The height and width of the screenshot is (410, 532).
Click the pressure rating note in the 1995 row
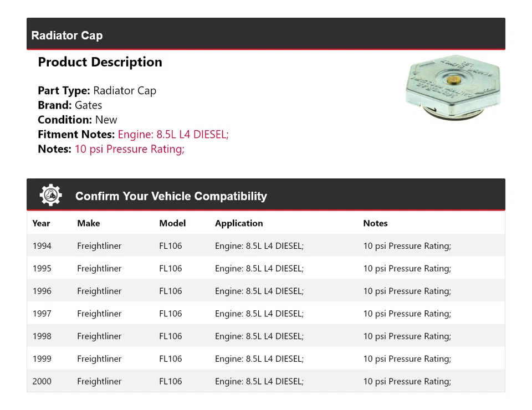(407, 269)
